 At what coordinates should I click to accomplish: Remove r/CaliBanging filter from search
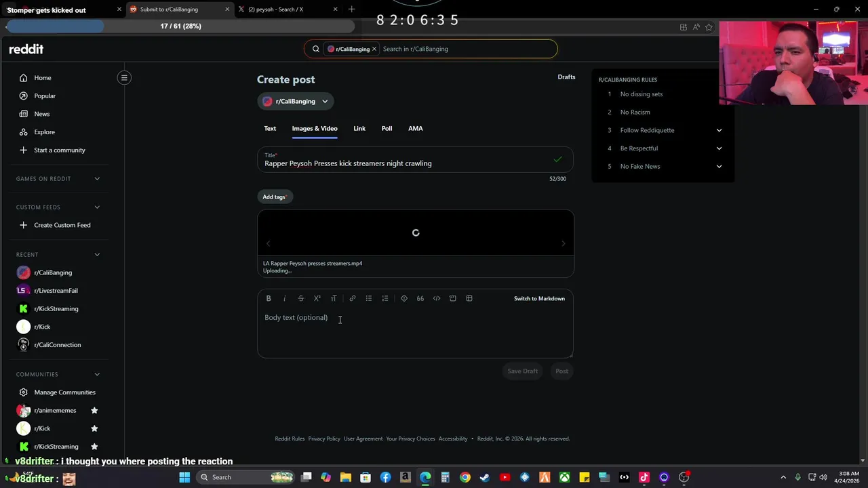point(374,49)
